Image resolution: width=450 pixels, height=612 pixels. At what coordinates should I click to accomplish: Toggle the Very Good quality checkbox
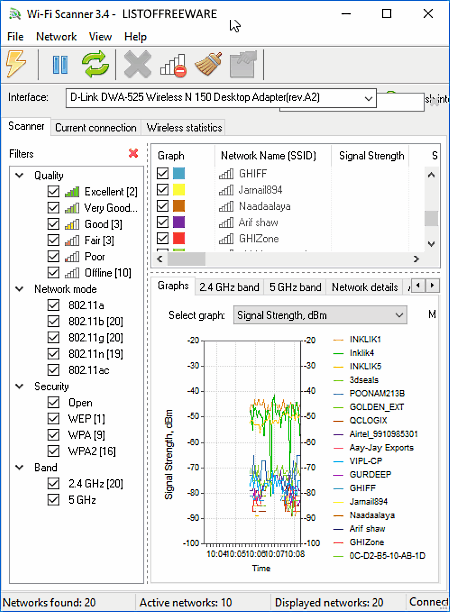pyautogui.click(x=53, y=208)
